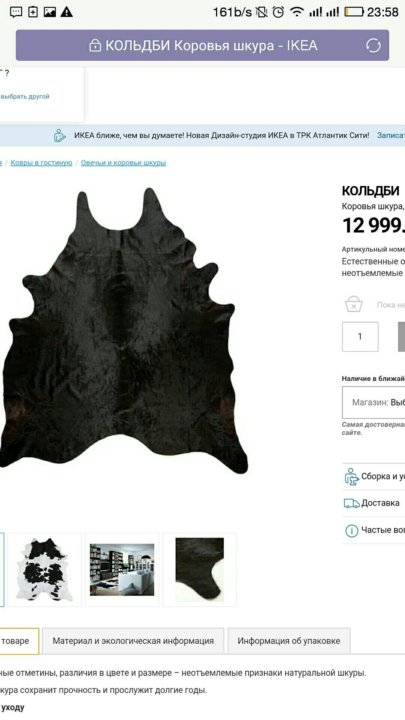Tap the выбрать другой link

click(x=25, y=96)
